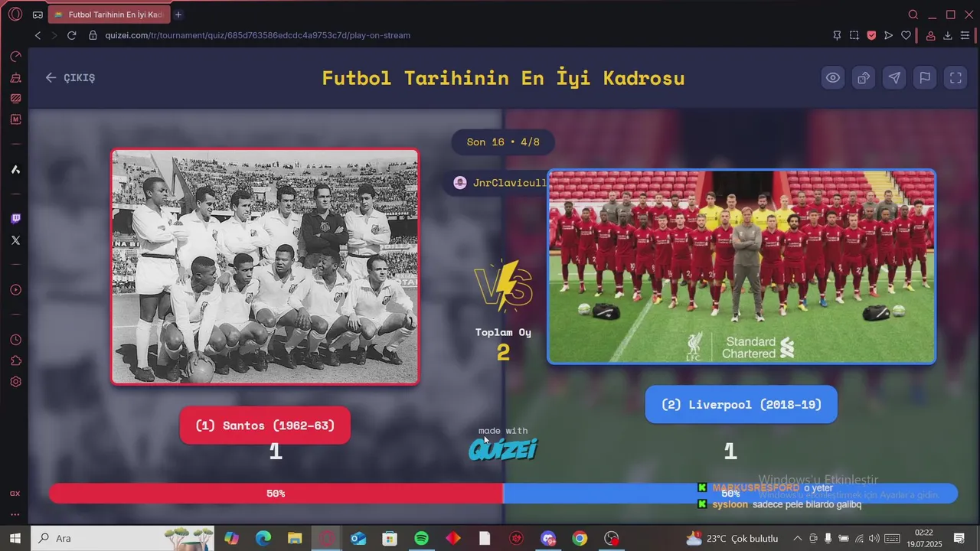
Task: Open the Twitch sidebar icon
Action: click(x=15, y=219)
